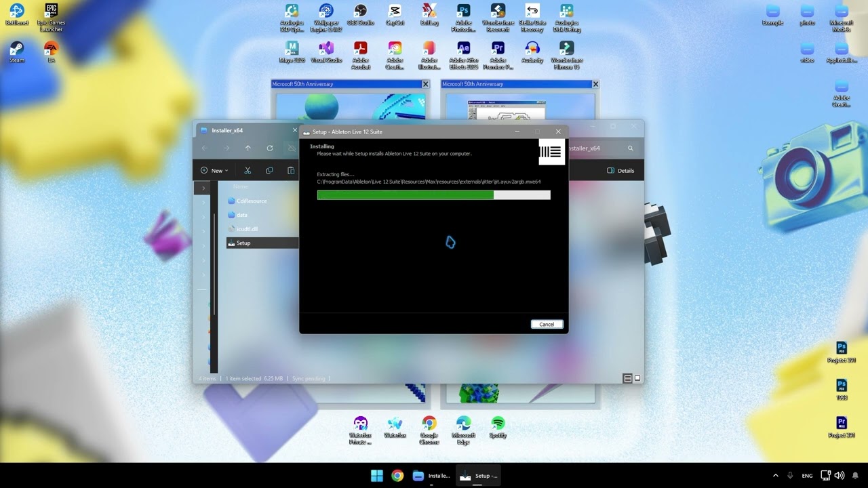Open the CapCut desktop shortcut
This screenshot has width=868, height=488.
pos(395,15)
